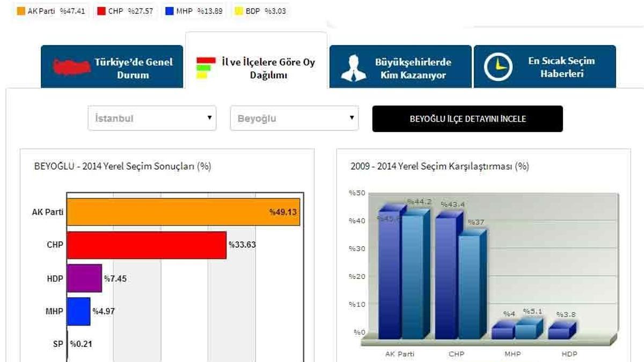Click the CHP axis label under comparison chart

[456, 354]
